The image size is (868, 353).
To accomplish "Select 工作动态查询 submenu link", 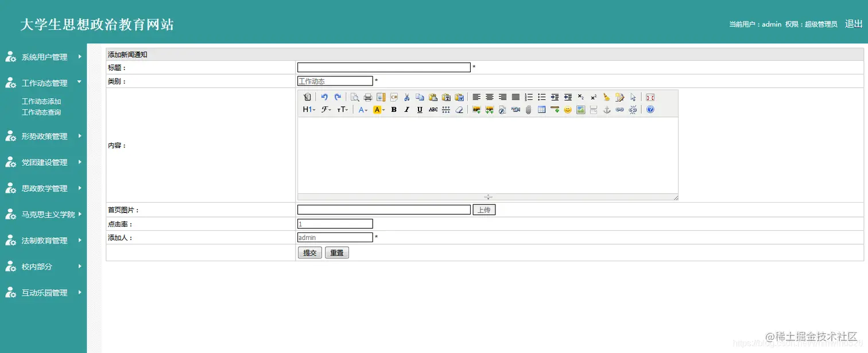I will [41, 113].
